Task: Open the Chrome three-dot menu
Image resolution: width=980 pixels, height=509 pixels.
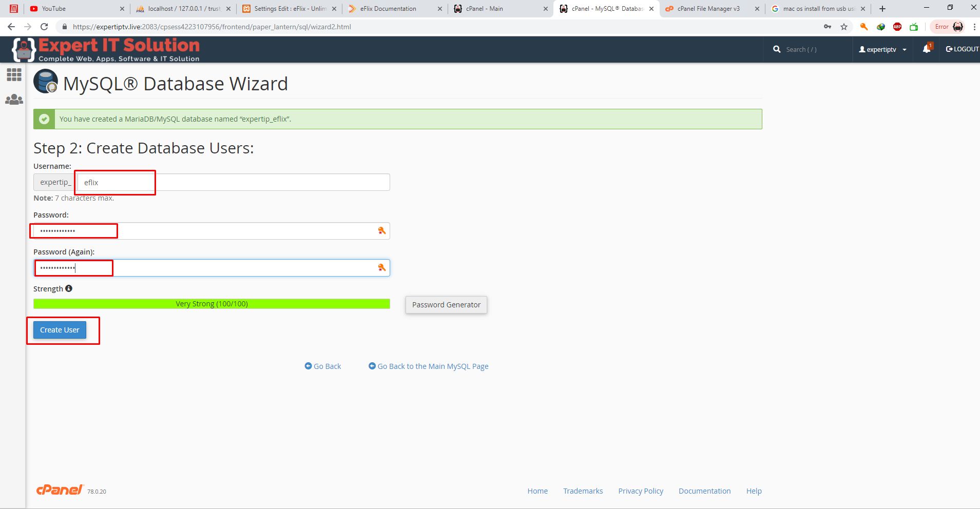Action: (974, 27)
